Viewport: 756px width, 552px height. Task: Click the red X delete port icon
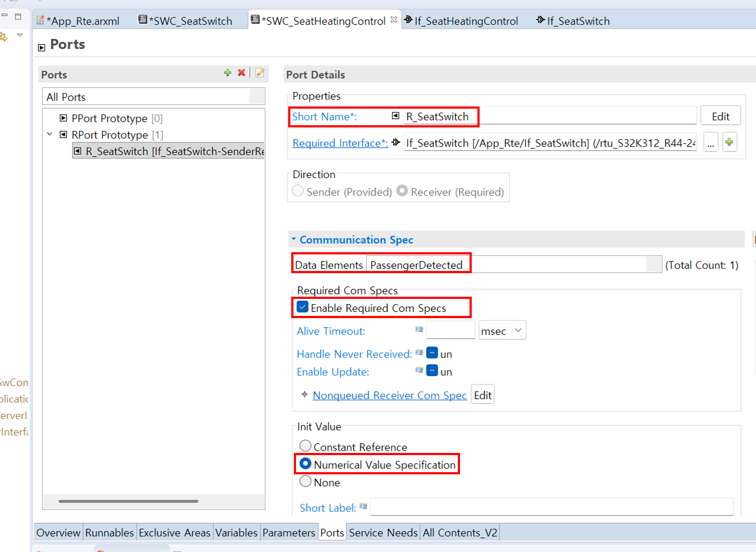[x=242, y=73]
